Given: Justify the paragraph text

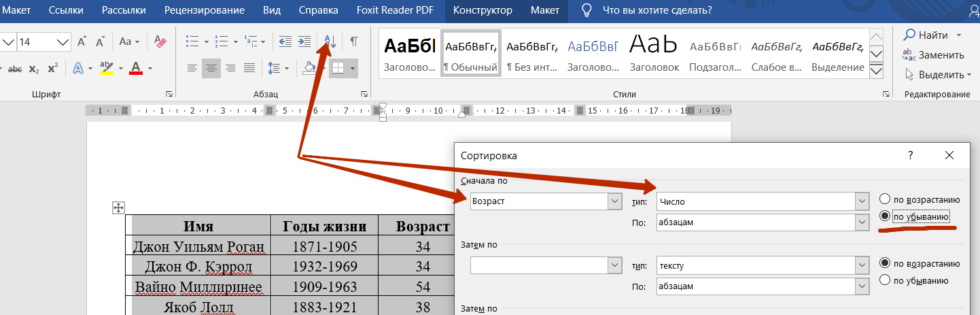Looking at the screenshot, I should (x=249, y=68).
